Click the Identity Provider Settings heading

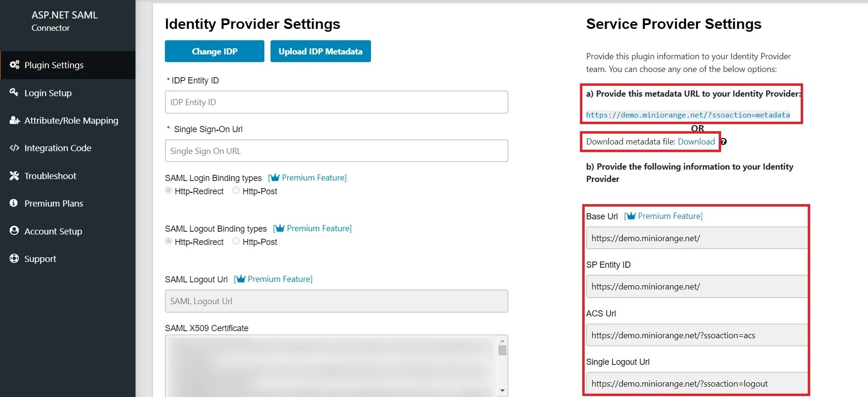253,24
